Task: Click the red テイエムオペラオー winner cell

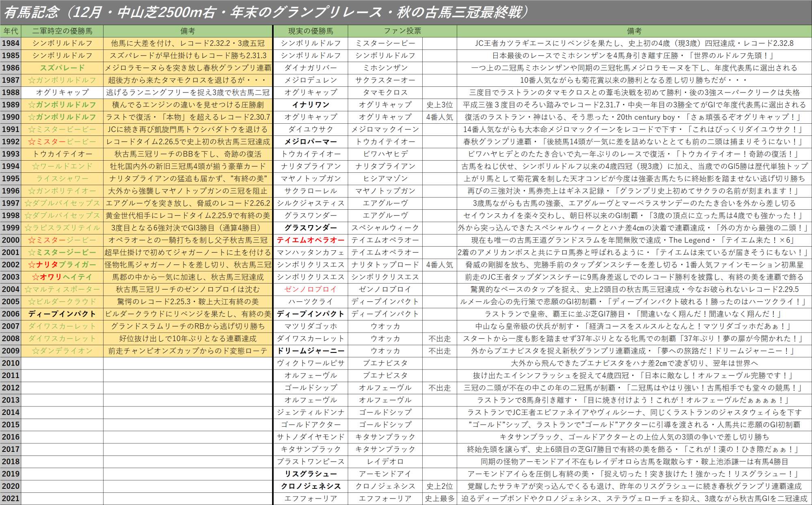Action: (311, 240)
